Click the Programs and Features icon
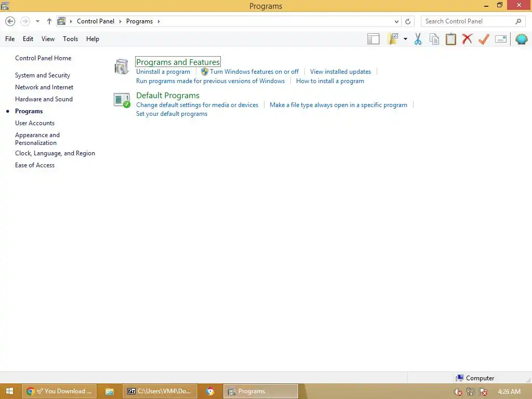 [x=122, y=66]
